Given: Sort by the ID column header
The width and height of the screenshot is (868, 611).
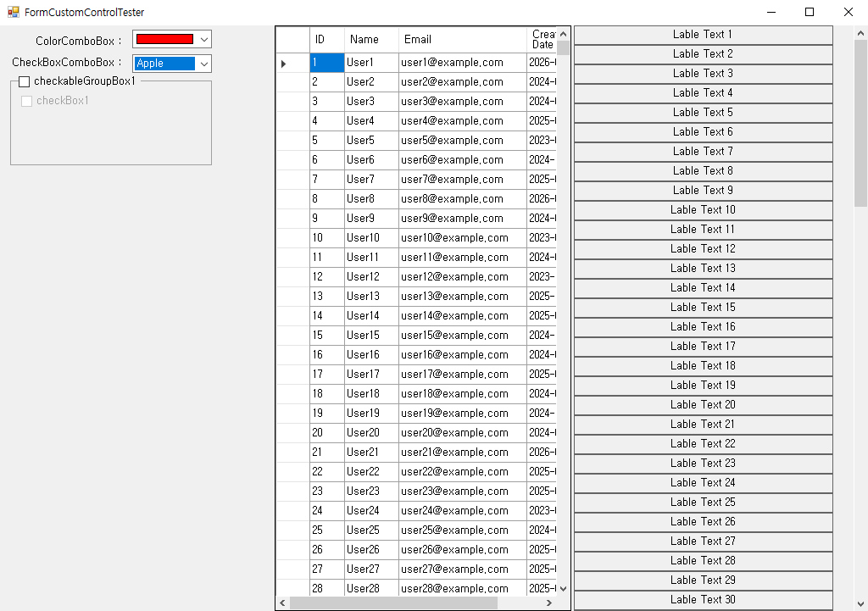Looking at the screenshot, I should [326, 40].
